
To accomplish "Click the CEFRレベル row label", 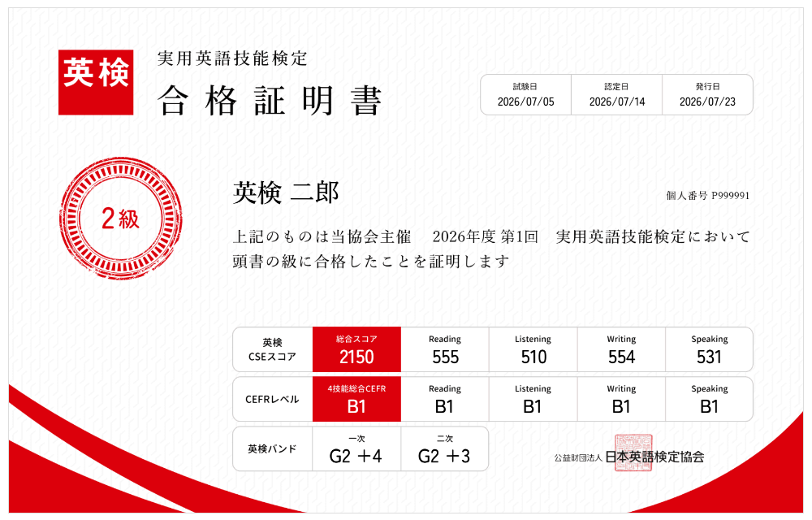I will point(272,399).
